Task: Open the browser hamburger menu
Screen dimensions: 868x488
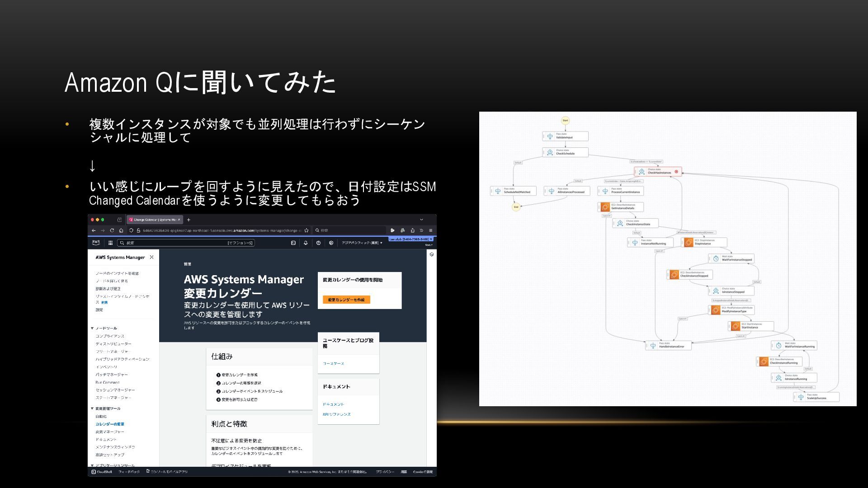Action: coord(430,230)
